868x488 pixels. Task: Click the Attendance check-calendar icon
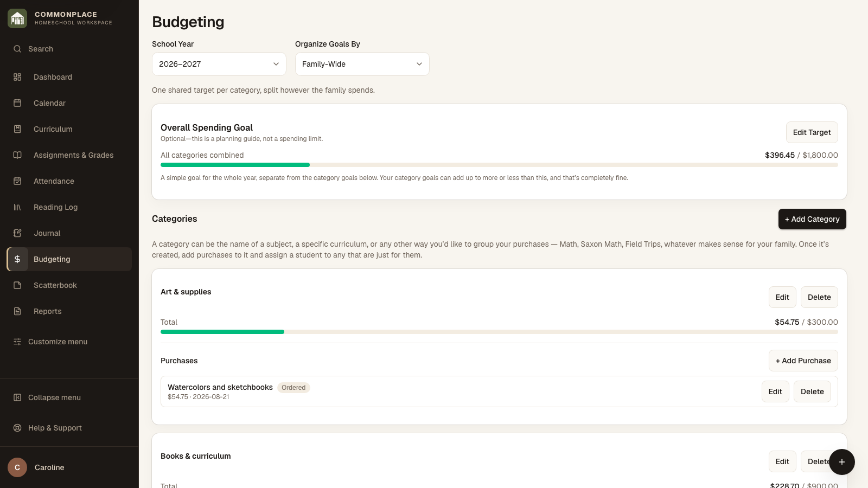[17, 181]
